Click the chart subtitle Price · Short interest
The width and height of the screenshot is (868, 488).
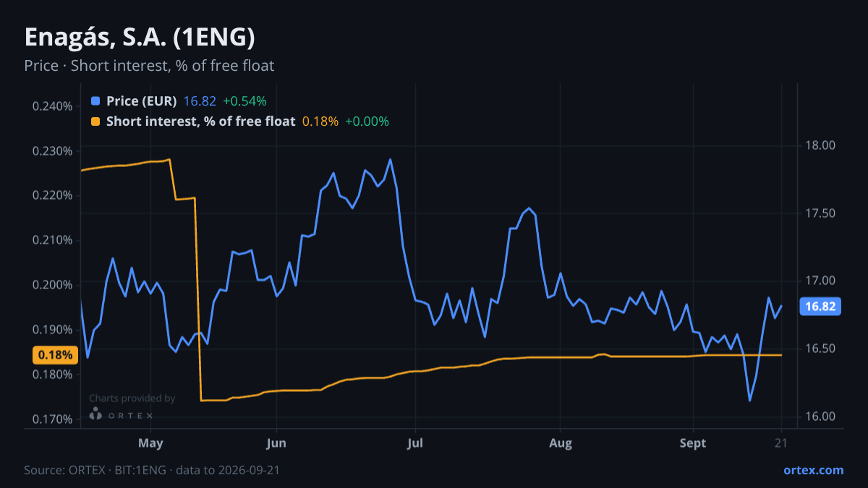click(149, 66)
